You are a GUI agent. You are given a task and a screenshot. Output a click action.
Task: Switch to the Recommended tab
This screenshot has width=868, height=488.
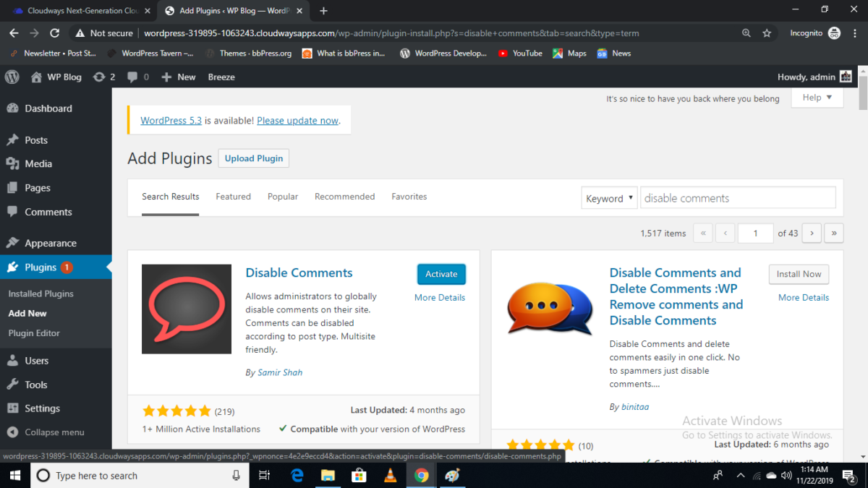[x=345, y=197]
